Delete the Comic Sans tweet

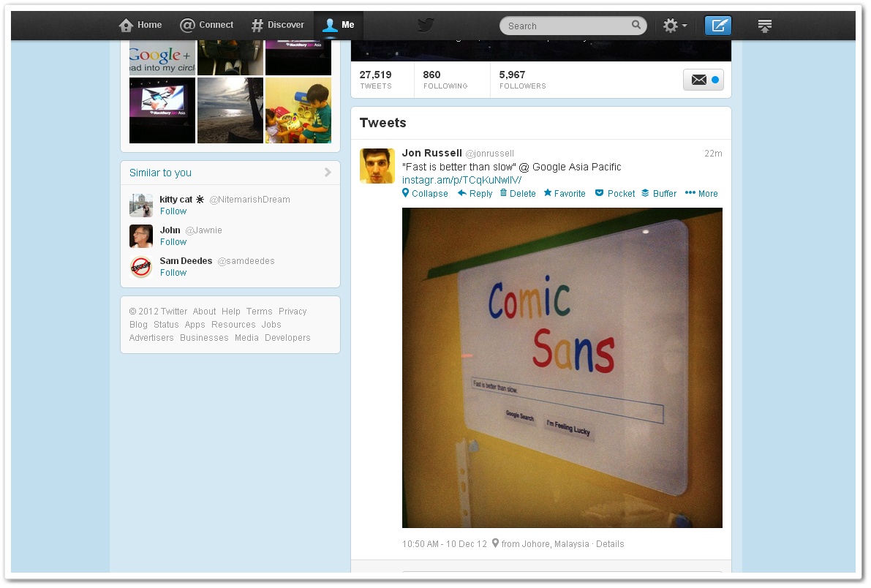518,193
